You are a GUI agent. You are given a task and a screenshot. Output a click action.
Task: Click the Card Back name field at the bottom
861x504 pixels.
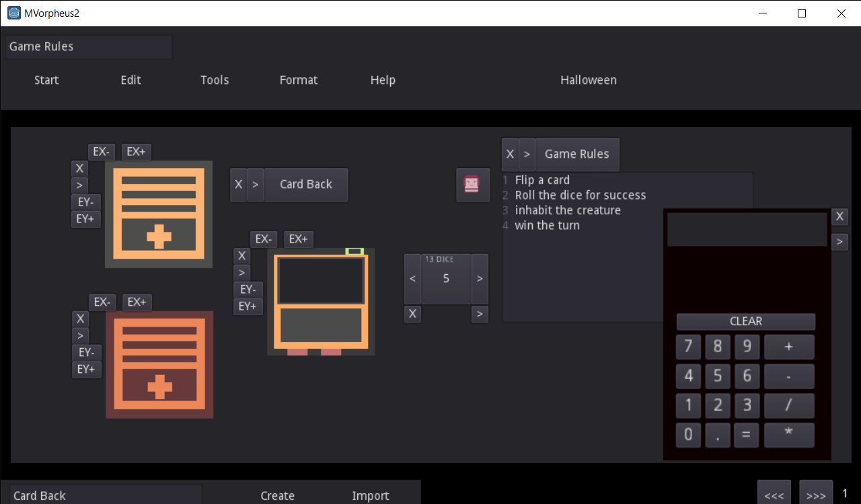tap(104, 495)
